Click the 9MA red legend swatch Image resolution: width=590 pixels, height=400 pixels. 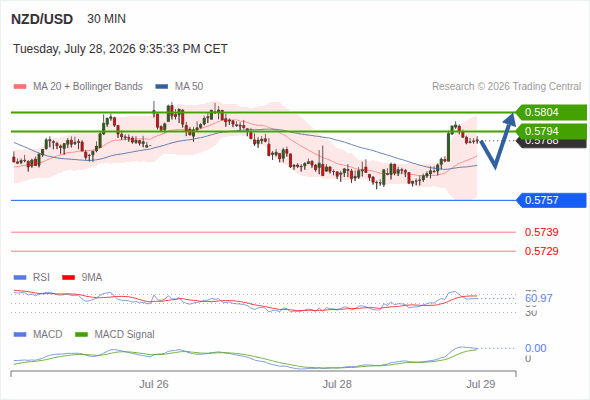coord(68,278)
